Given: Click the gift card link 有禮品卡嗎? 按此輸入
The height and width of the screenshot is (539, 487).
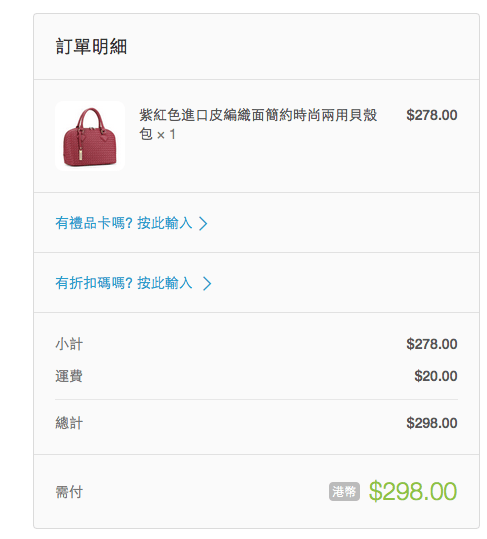Looking at the screenshot, I should 124,223.
